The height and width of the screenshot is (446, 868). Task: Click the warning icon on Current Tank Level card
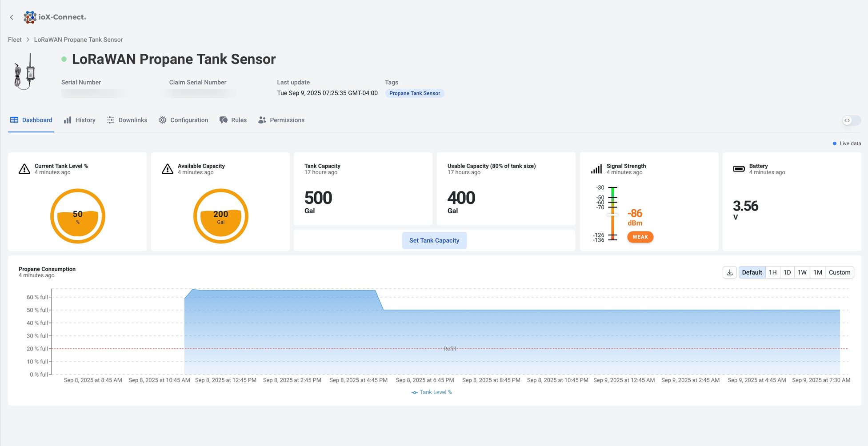point(24,168)
